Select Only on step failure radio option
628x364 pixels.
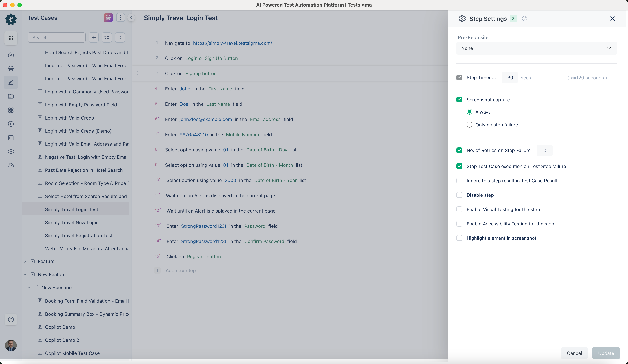(x=470, y=125)
